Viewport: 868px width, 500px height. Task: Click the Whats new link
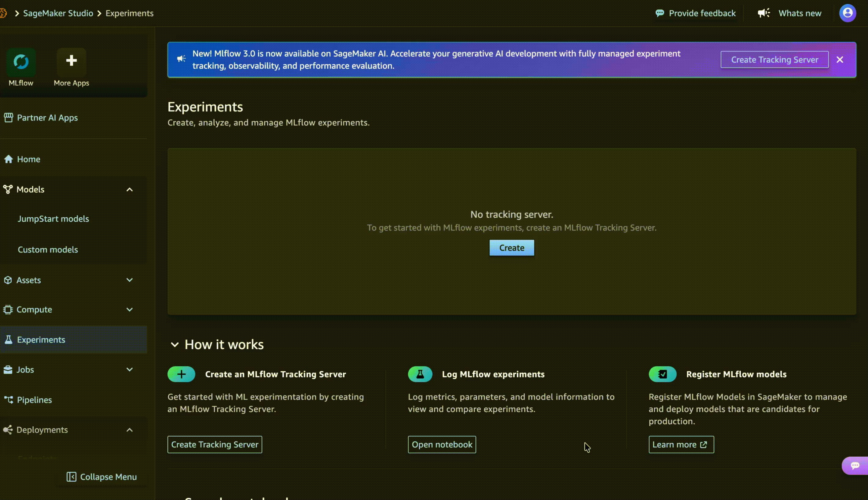[x=800, y=13]
